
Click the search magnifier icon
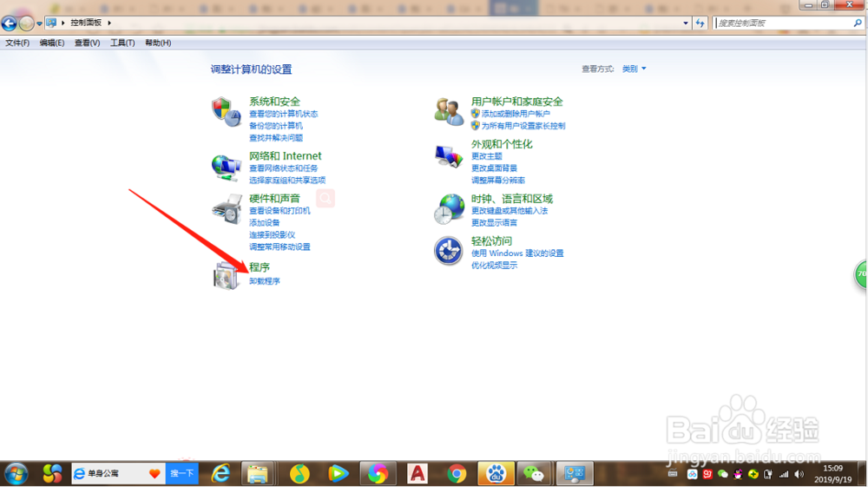click(x=858, y=23)
